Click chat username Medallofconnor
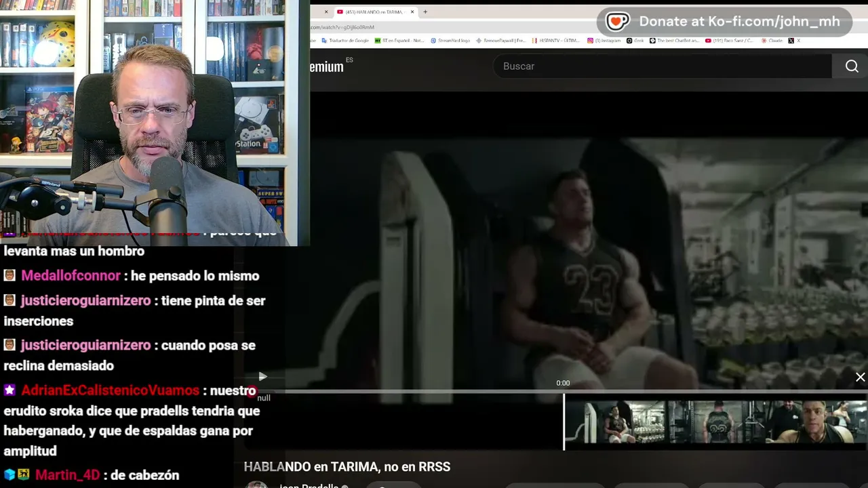Image resolution: width=868 pixels, height=488 pixels. pyautogui.click(x=71, y=276)
